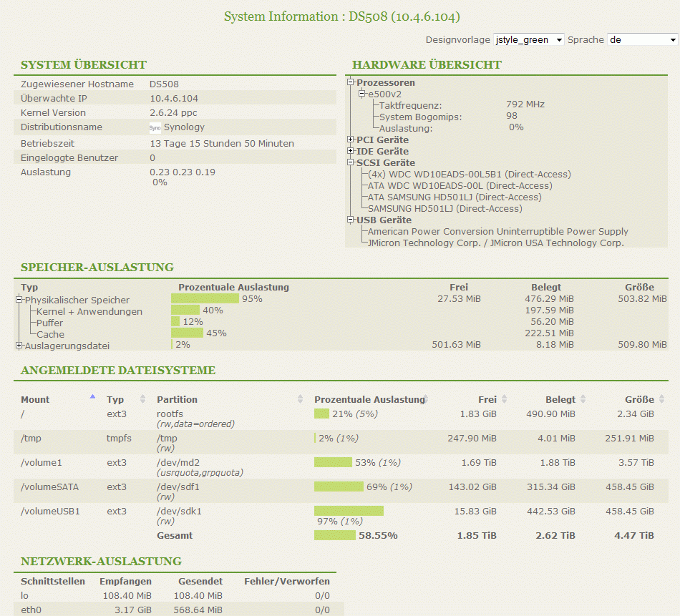Click the sort arrow beside Mount column
Image resolution: width=680 pixels, height=616 pixels.
pyautogui.click(x=92, y=396)
